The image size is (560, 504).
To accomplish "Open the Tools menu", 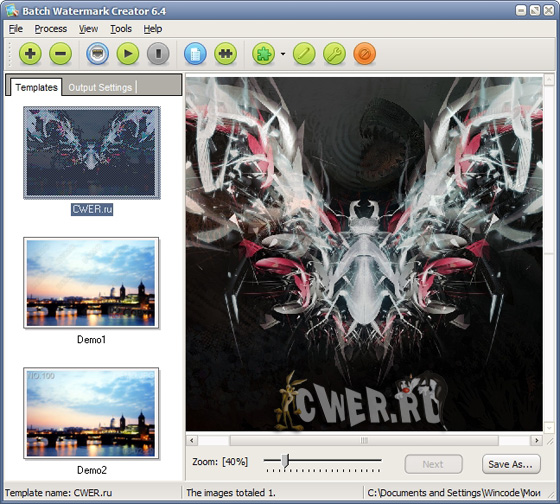I will click(x=121, y=29).
